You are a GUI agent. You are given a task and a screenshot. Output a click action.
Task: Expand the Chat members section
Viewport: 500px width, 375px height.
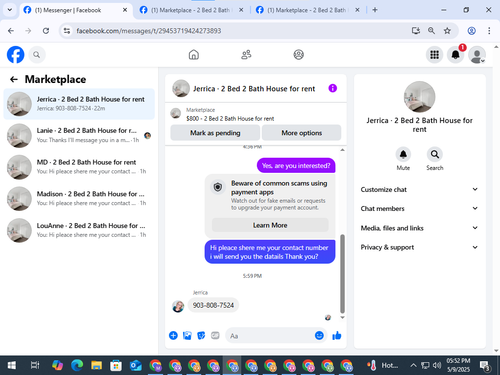(419, 209)
